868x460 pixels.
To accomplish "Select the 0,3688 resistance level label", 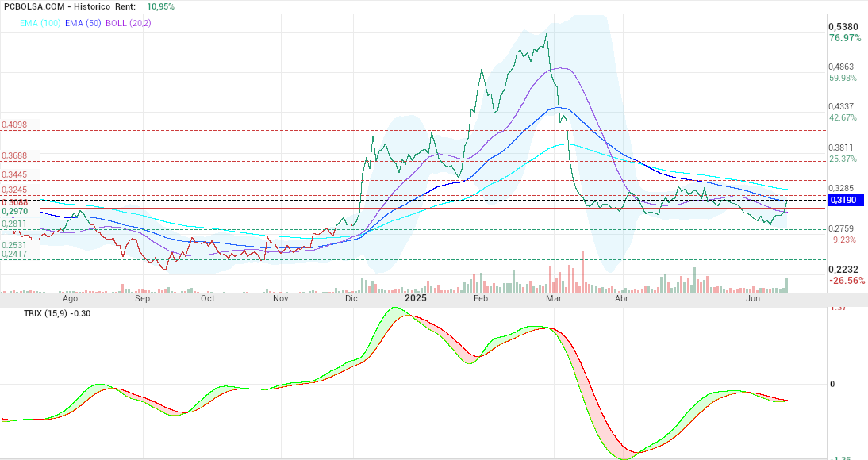I will tap(13, 156).
